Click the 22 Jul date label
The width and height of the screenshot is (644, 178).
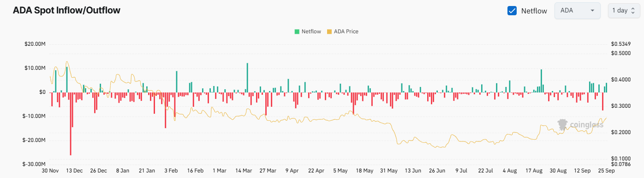[485, 171]
